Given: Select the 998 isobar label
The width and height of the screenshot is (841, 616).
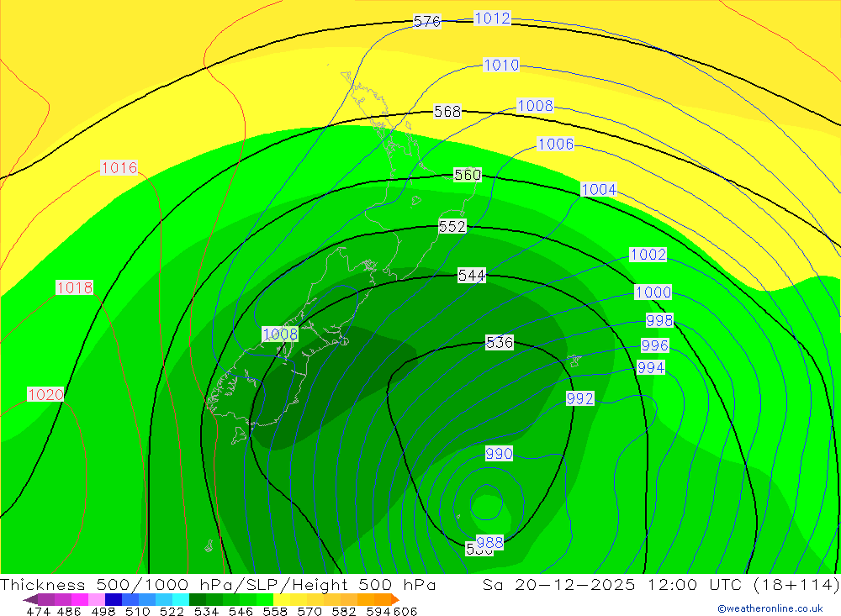Looking at the screenshot, I should [x=659, y=320].
